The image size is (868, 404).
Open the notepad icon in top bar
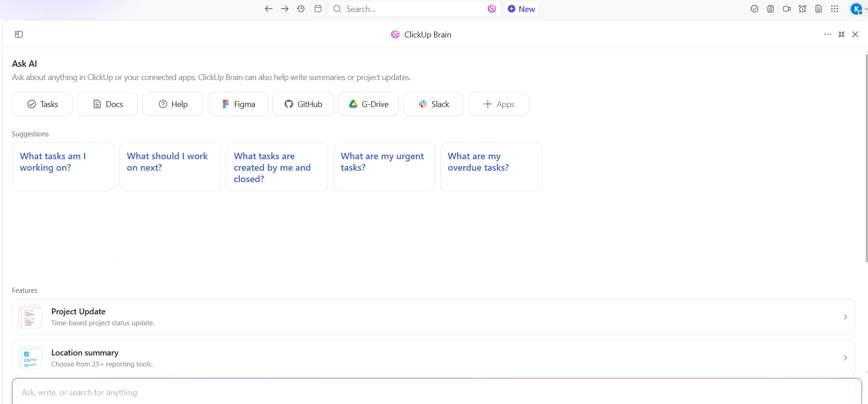(771, 9)
